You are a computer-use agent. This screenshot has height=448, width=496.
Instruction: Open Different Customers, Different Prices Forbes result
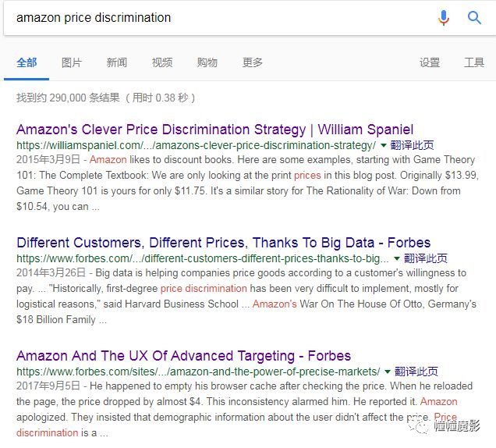pos(223,243)
